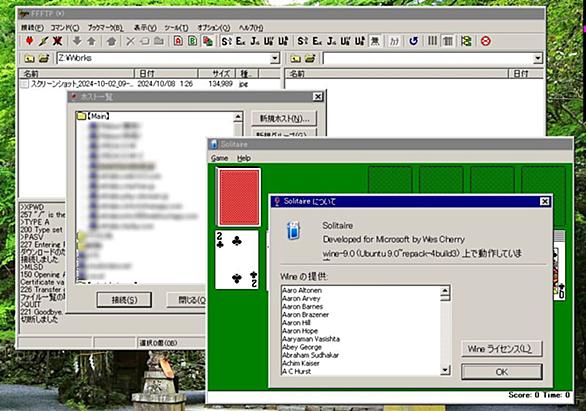The height and width of the screenshot is (411, 586).
Task: Open the コマンド(C) menu
Action: click(65, 28)
